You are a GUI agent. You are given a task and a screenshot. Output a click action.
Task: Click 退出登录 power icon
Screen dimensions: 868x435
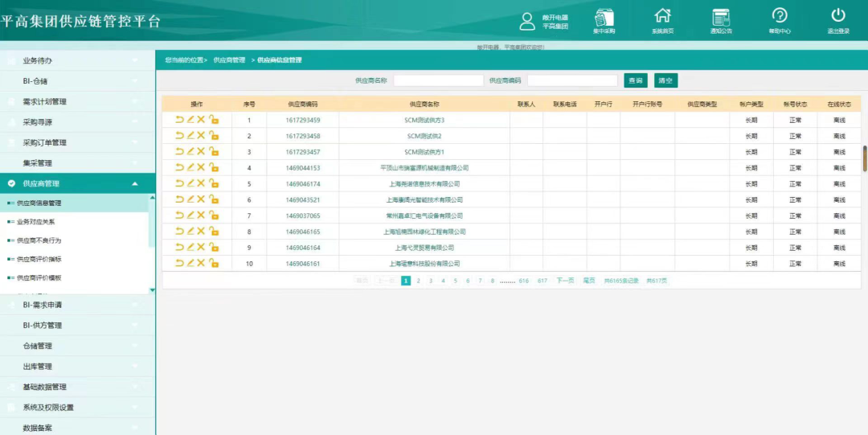click(838, 21)
